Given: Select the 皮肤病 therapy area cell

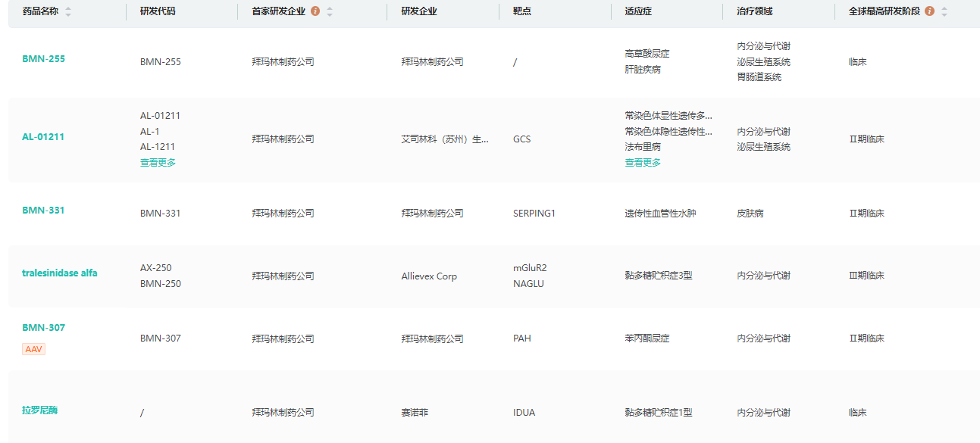Looking at the screenshot, I should click(x=750, y=214).
